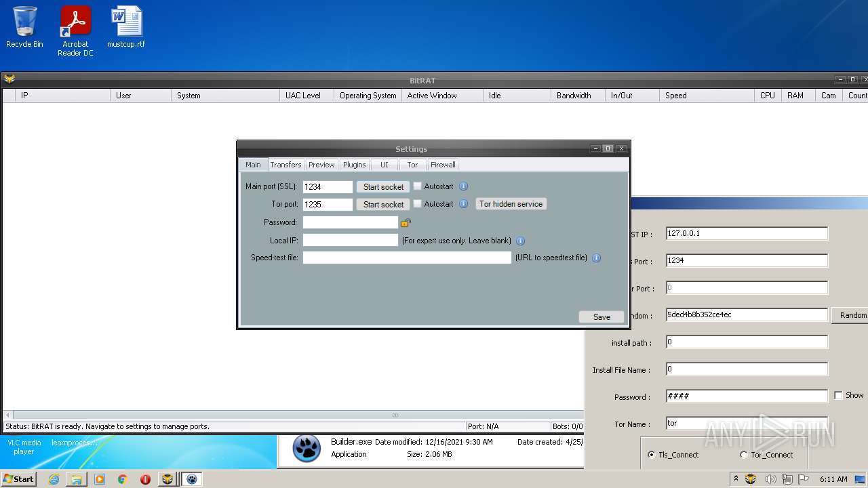Save the settings
The height and width of the screenshot is (488, 868).
coord(601,317)
